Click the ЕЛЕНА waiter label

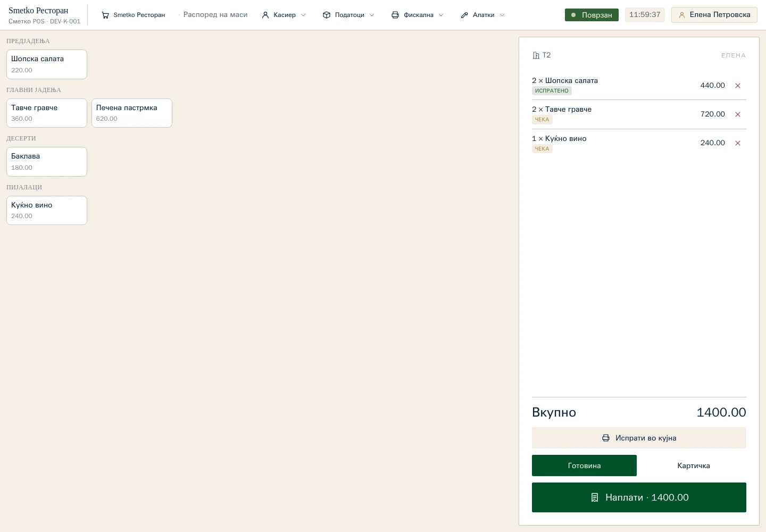point(734,55)
